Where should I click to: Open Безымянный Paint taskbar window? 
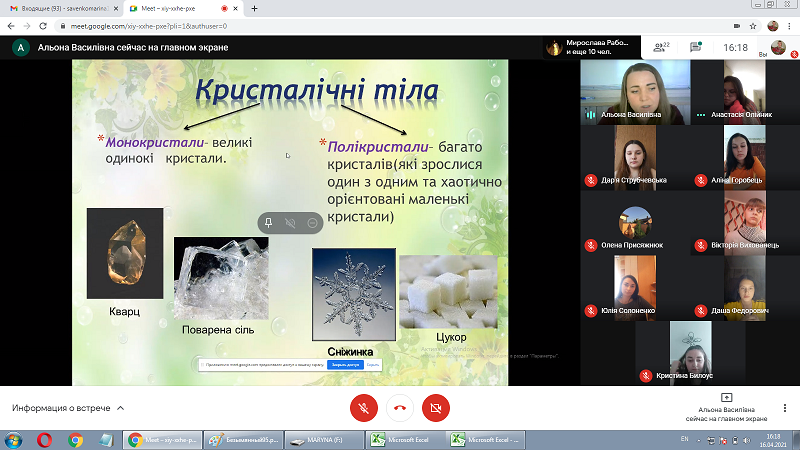coord(243,440)
